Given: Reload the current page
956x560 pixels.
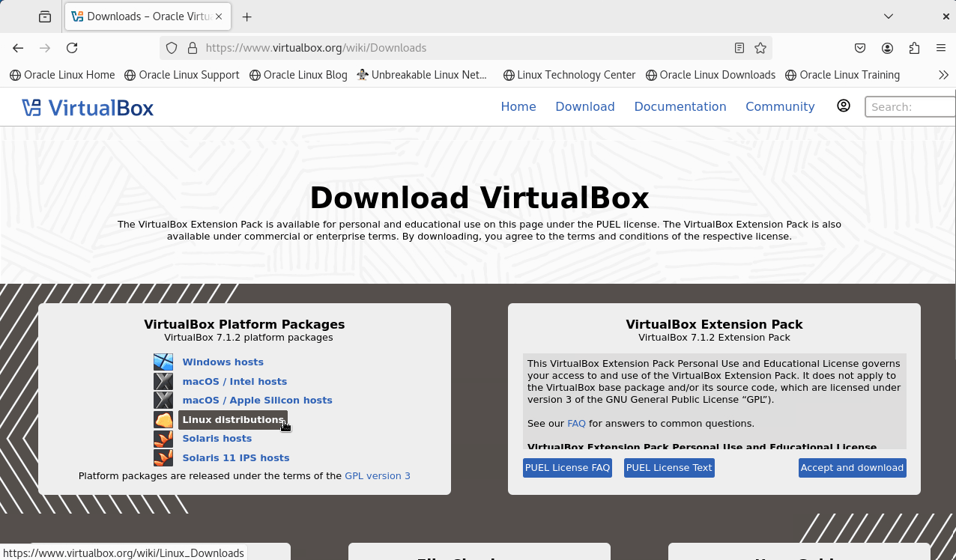Looking at the screenshot, I should (x=72, y=48).
